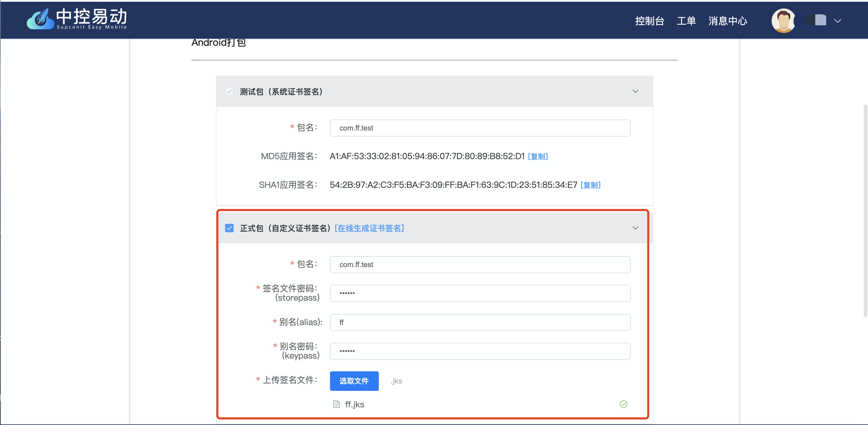Click the username label beside the avatar
868x425 pixels.
[x=816, y=20]
